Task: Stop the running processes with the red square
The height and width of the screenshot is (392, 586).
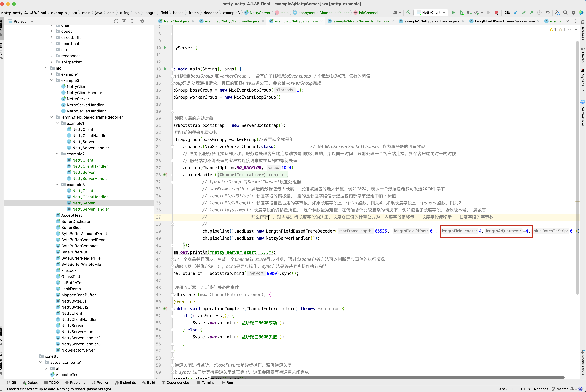Action: pos(496,13)
